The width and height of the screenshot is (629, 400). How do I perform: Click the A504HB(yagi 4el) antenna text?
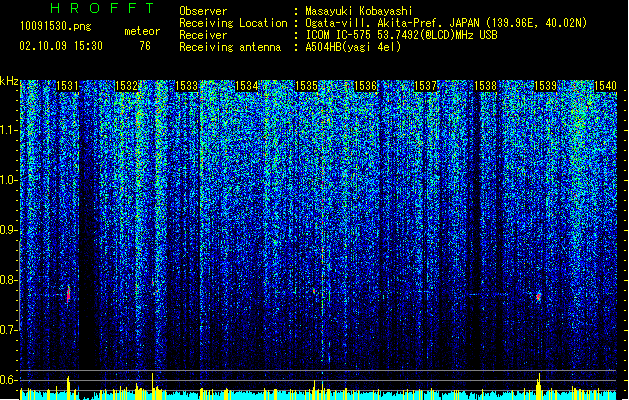[353, 47]
